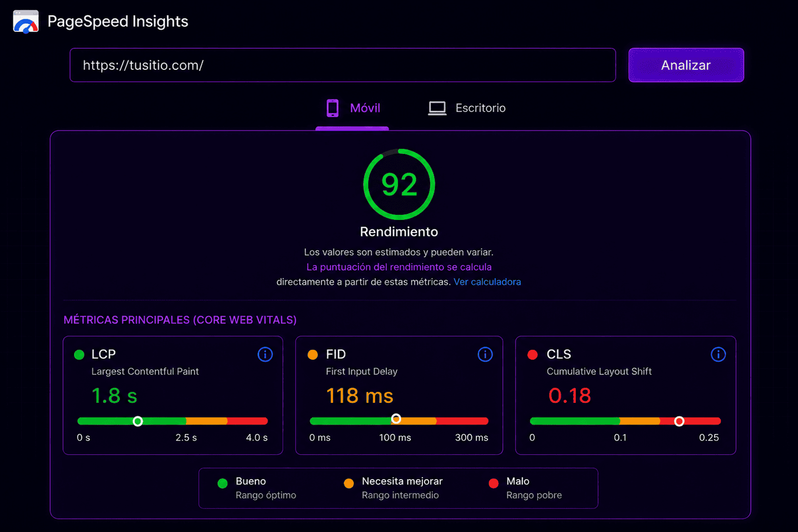Click the Largest Contentful Paint label
Image resolution: width=798 pixels, height=532 pixels.
[x=145, y=371]
